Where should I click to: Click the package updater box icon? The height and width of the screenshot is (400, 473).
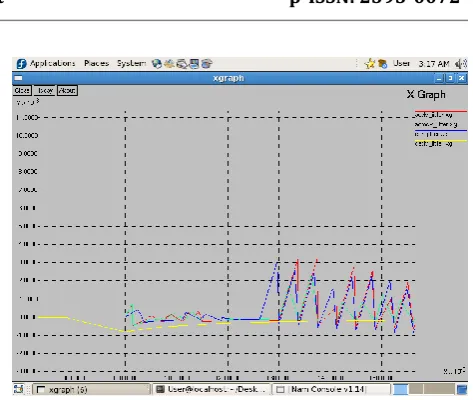(382, 64)
